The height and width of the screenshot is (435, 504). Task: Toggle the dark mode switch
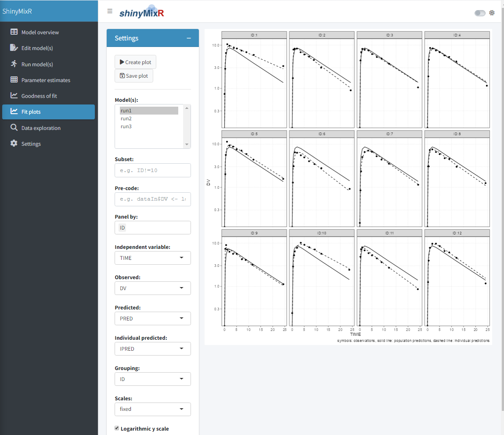479,13
